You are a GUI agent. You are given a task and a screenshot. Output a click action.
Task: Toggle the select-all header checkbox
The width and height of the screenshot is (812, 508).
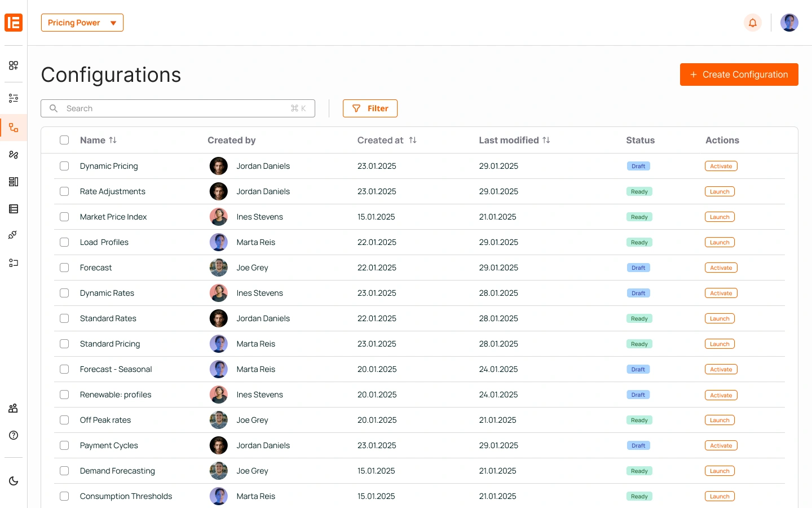click(x=64, y=140)
